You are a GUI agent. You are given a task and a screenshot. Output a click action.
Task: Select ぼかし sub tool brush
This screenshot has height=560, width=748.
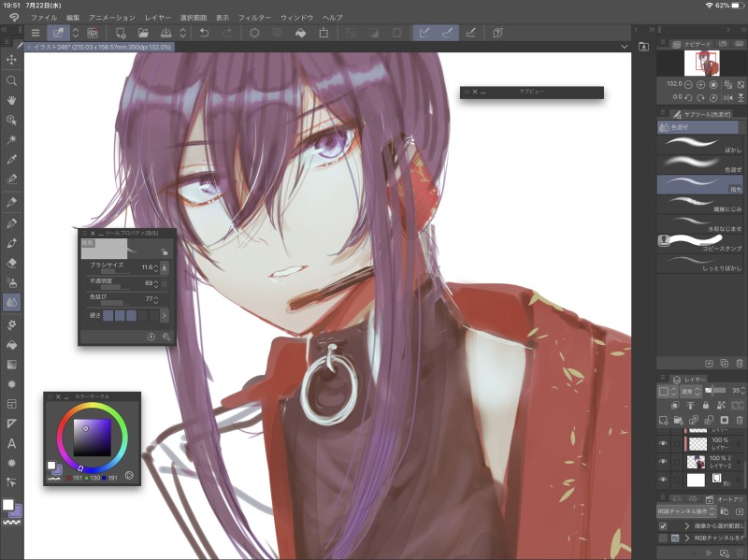699,144
